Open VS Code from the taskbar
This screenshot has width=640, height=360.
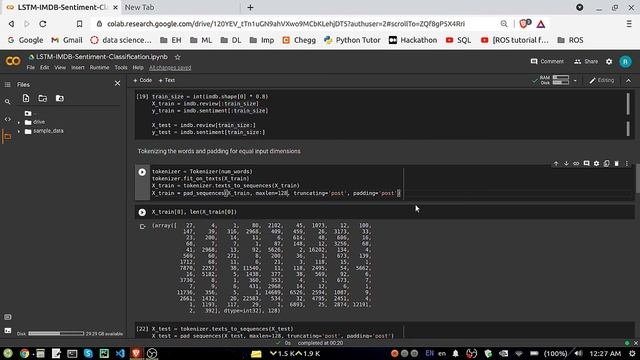[120, 353]
